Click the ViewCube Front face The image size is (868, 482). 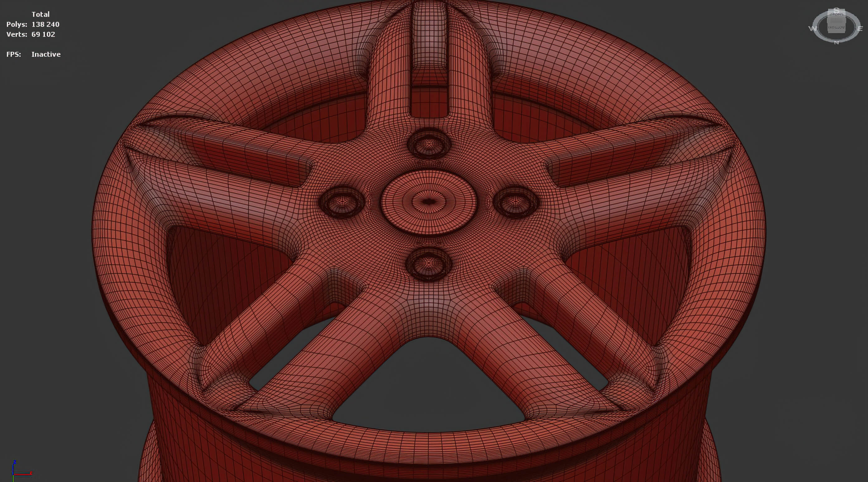tap(836, 15)
